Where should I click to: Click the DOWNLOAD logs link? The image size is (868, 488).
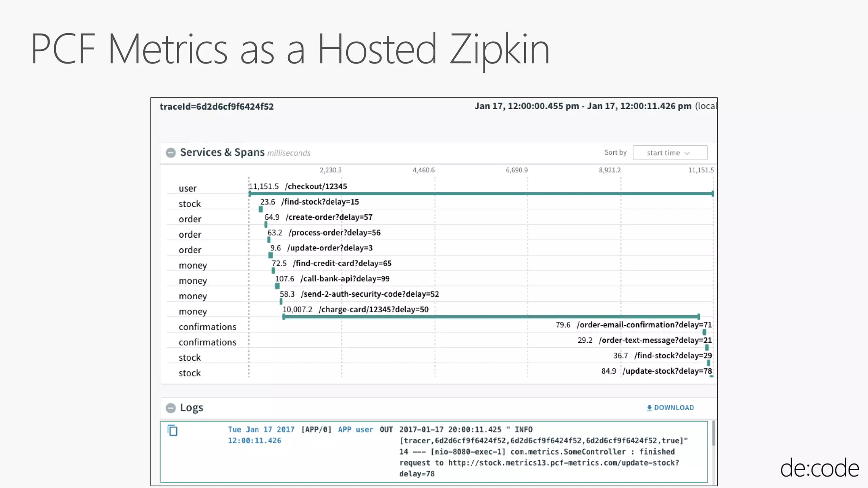coord(673,408)
